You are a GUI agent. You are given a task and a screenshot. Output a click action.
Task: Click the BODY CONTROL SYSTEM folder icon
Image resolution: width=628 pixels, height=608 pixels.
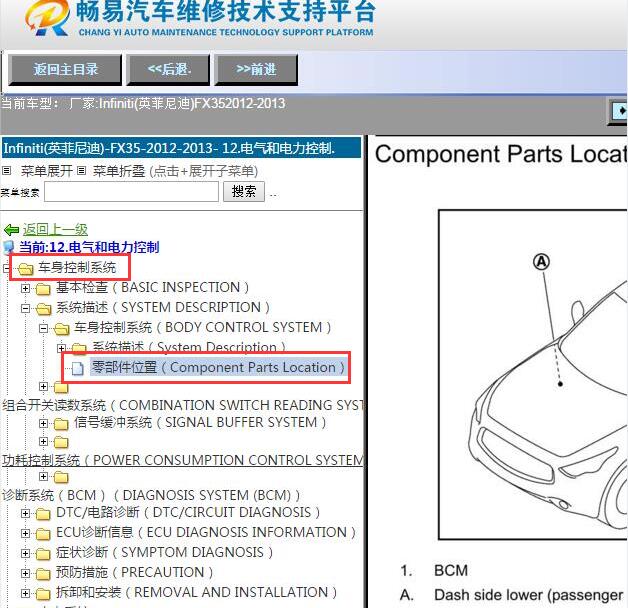(x=61, y=329)
